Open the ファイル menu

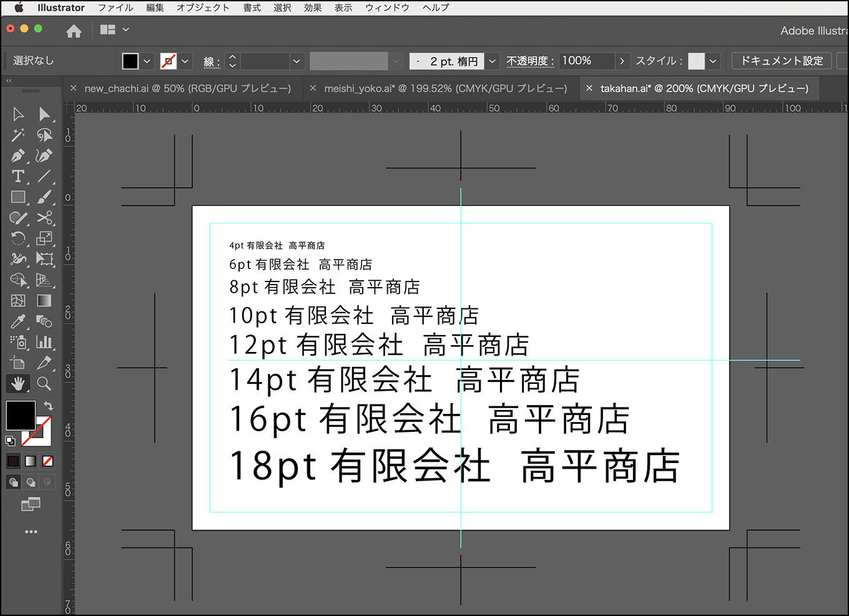(115, 7)
